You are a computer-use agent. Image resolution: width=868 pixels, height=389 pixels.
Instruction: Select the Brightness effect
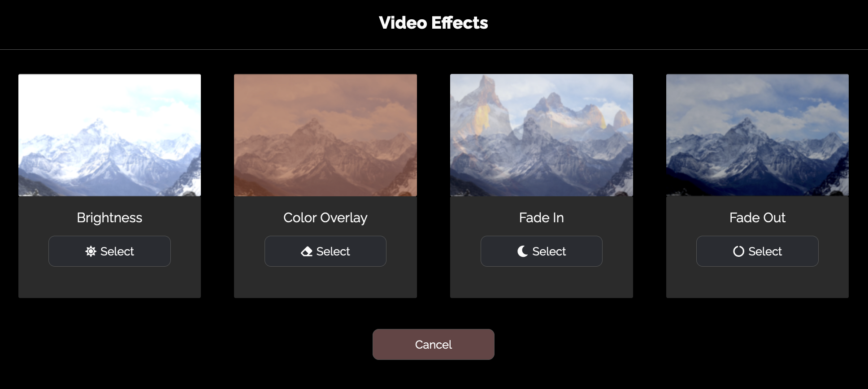[109, 251]
